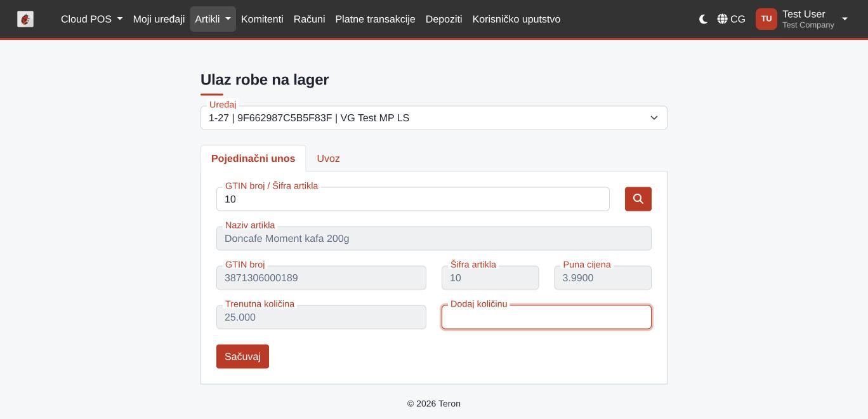Click the Dodaj količinu input
868x419 pixels.
point(546,317)
